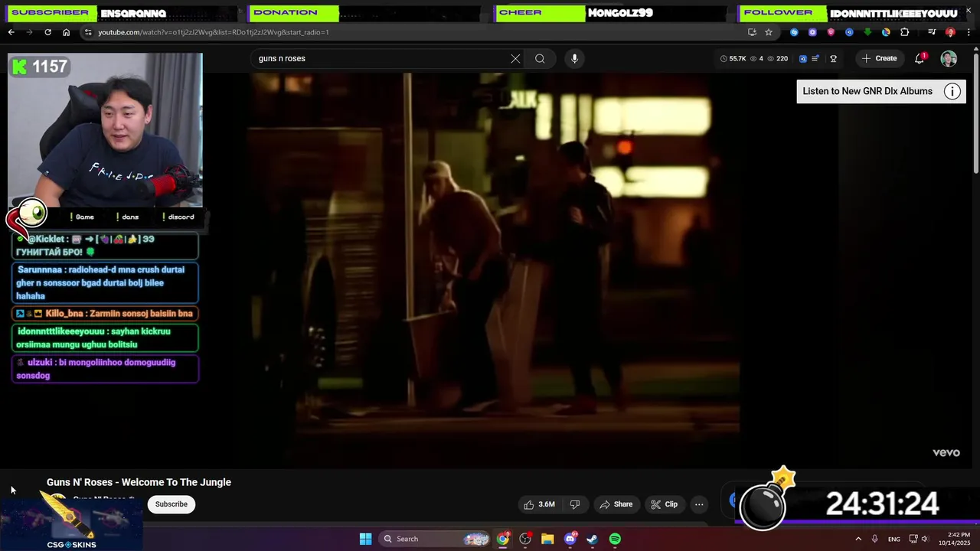Subscribe to the Guns N' Roses channel
This screenshot has height=551, width=980.
click(x=171, y=504)
